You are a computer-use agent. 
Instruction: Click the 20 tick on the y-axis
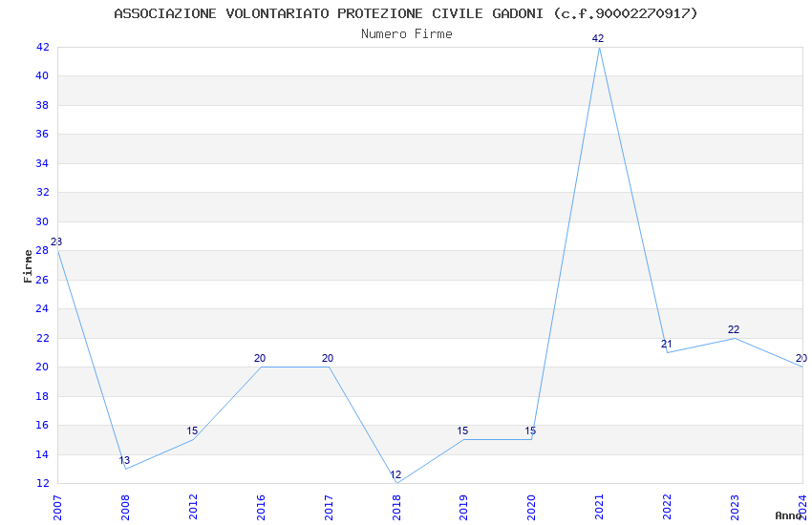[42, 367]
